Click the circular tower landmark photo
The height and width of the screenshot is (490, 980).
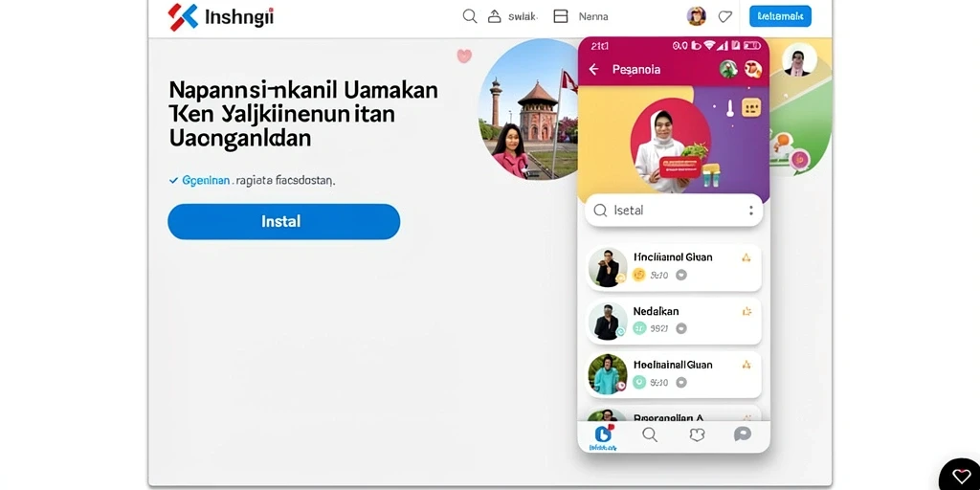[528, 110]
